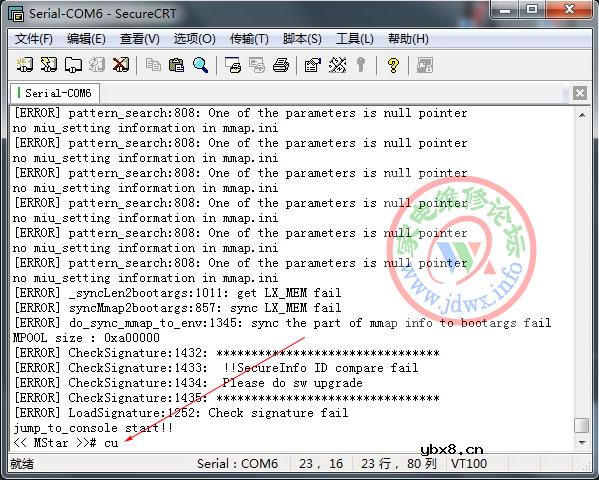Image resolution: width=599 pixels, height=480 pixels.
Task: Open the 文件(F) menu
Action: point(34,39)
